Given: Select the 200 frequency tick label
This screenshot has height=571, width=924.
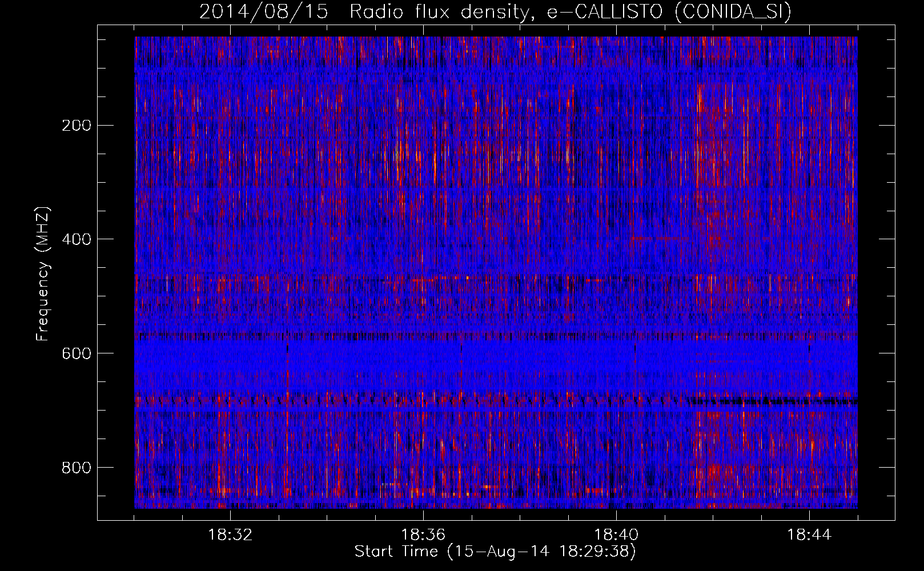Looking at the screenshot, I should pyautogui.click(x=76, y=126).
